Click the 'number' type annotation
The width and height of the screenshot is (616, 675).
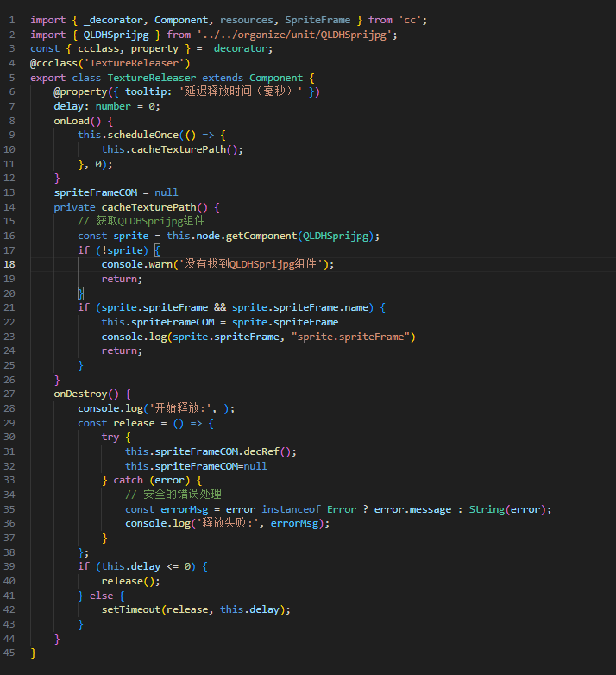coord(113,106)
